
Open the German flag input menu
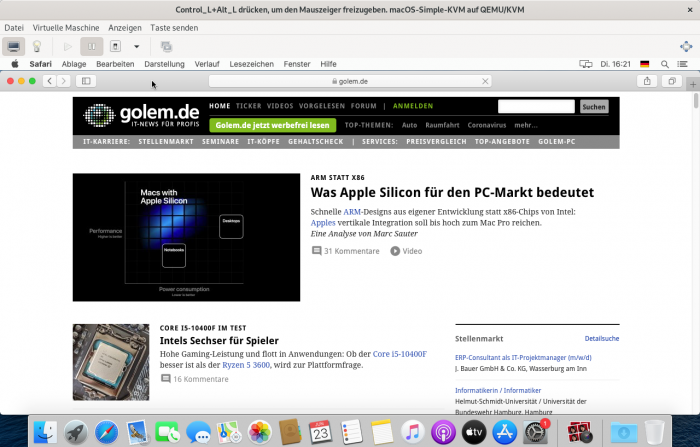644,64
